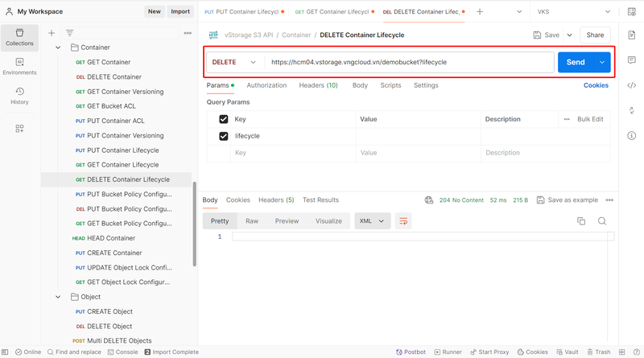The height and width of the screenshot is (358, 644).
Task: Open the code snippet panel icon
Action: (x=631, y=85)
